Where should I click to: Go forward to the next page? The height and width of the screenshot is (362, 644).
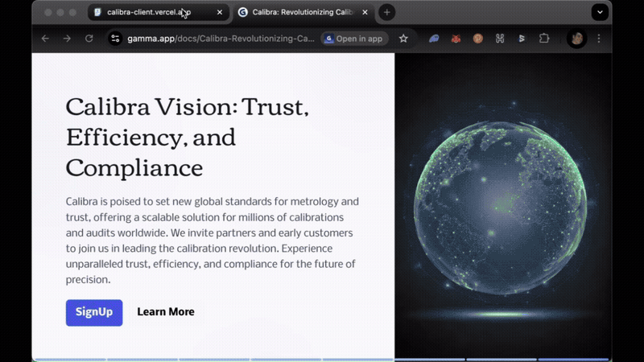[x=67, y=39]
